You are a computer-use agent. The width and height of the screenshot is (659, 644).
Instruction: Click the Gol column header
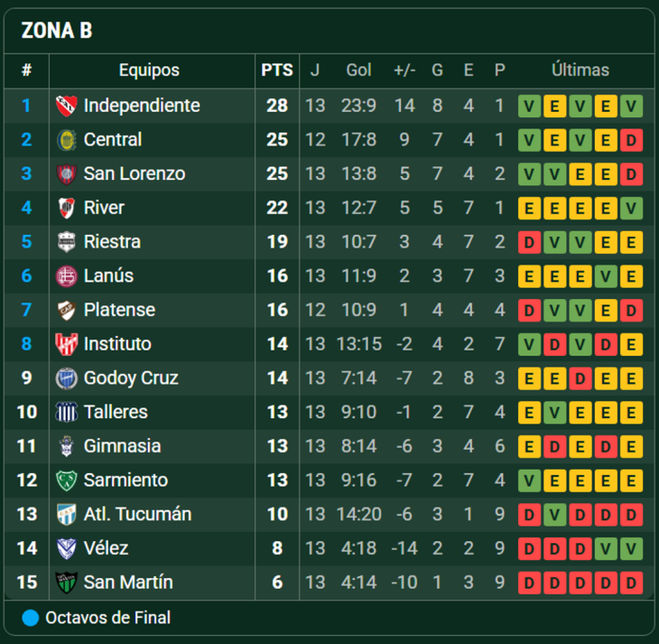(358, 70)
